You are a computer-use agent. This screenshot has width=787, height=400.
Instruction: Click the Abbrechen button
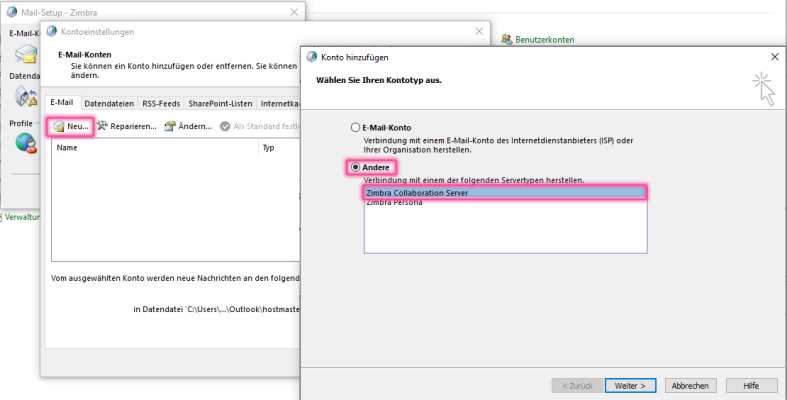tap(690, 385)
